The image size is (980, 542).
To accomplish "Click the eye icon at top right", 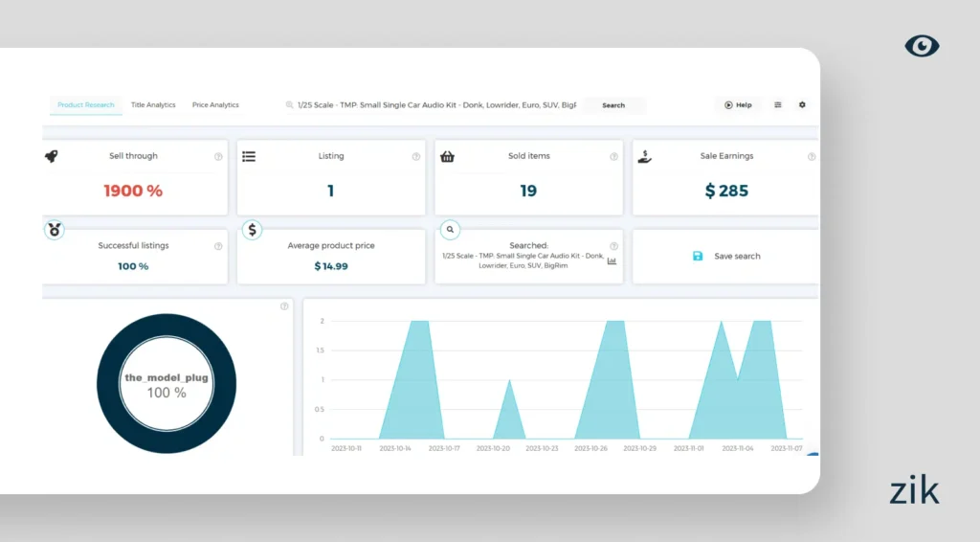I will (x=922, y=46).
